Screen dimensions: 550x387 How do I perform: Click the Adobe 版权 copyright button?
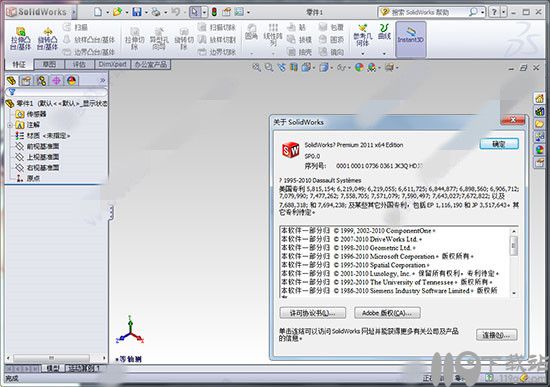(x=387, y=313)
